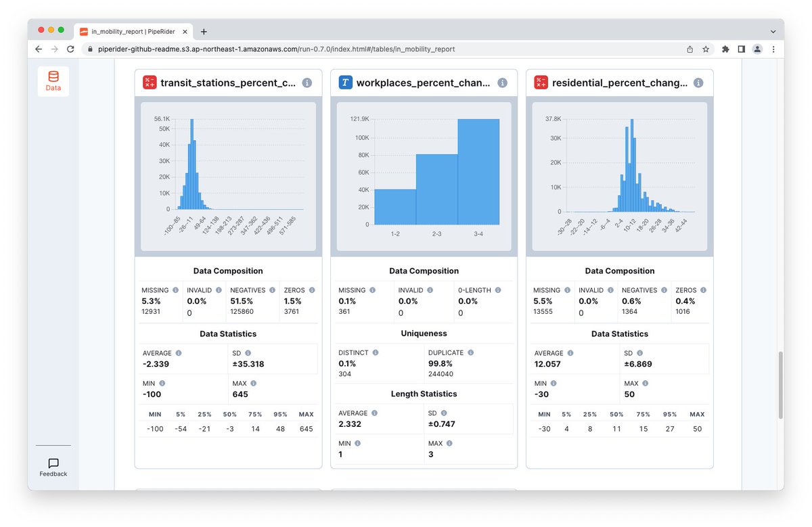
Task: Click DUPLICATE info icon in workplaces card
Action: 470,352
